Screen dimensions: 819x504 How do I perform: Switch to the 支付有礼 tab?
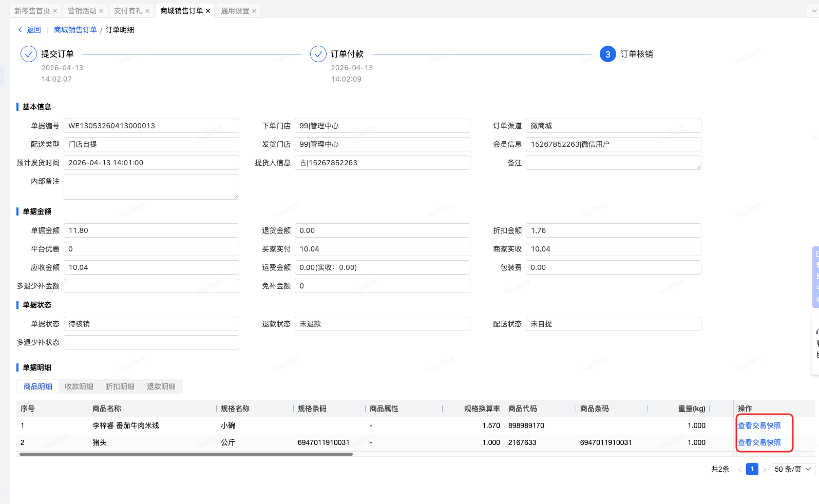pyautogui.click(x=128, y=11)
